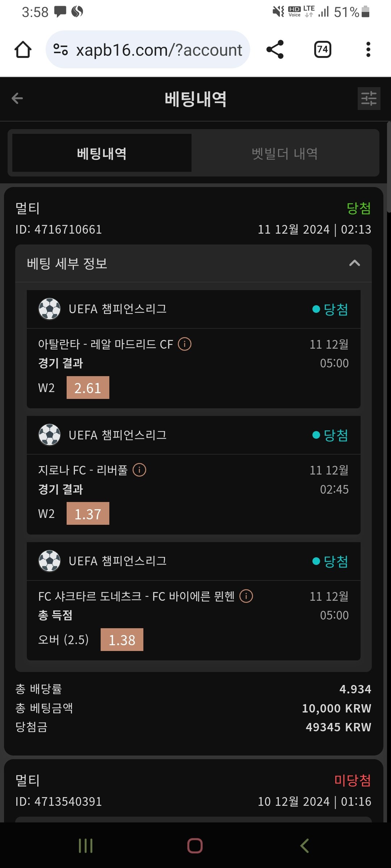
Task: Tap info icon beside FC 바이에른 뮌헨 match
Action: coord(246,596)
